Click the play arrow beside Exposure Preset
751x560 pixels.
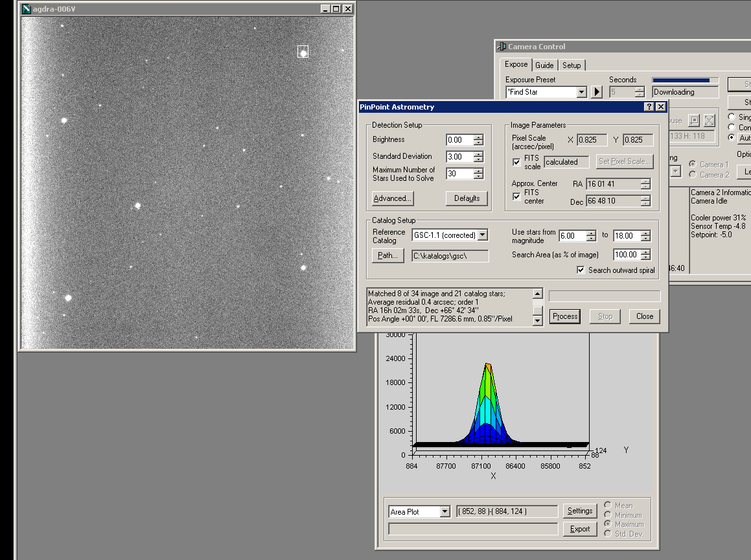pos(597,92)
